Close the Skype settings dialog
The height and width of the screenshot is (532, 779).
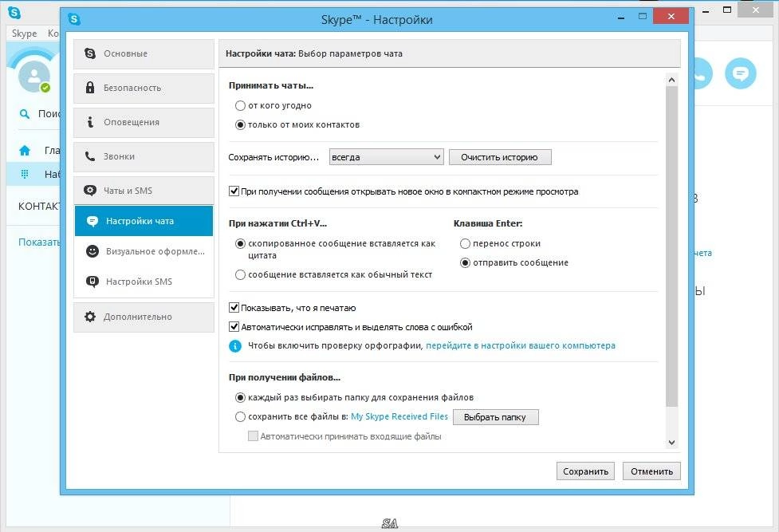tap(671, 17)
